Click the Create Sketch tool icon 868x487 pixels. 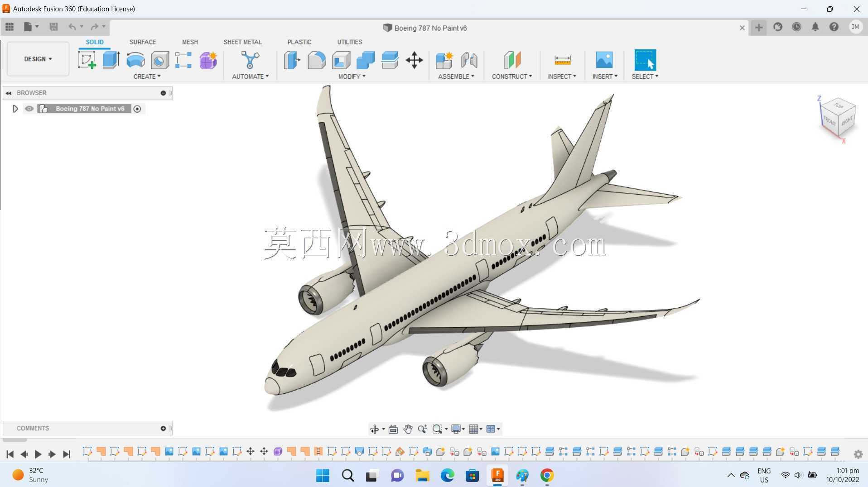click(x=87, y=60)
